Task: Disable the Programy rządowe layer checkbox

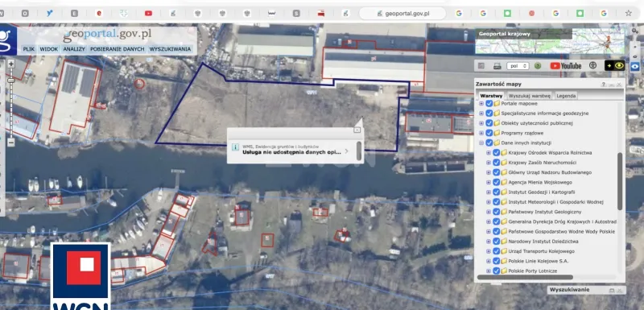Action: pyautogui.click(x=489, y=133)
